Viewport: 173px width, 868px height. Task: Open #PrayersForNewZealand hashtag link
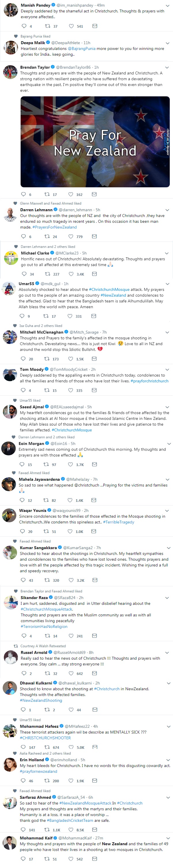(x=54, y=227)
